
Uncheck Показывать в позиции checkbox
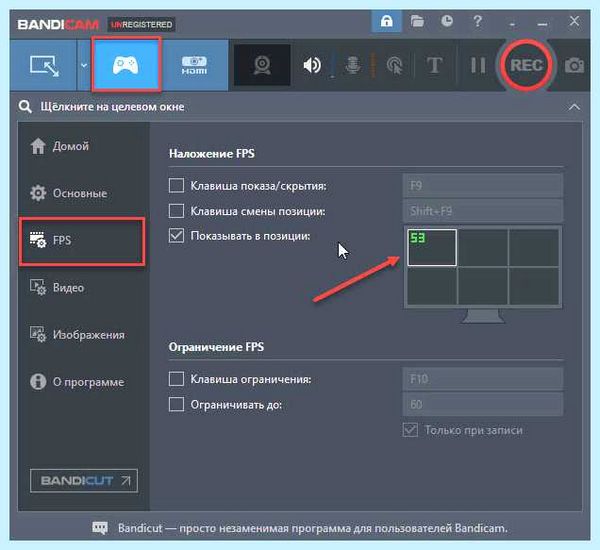(x=176, y=236)
